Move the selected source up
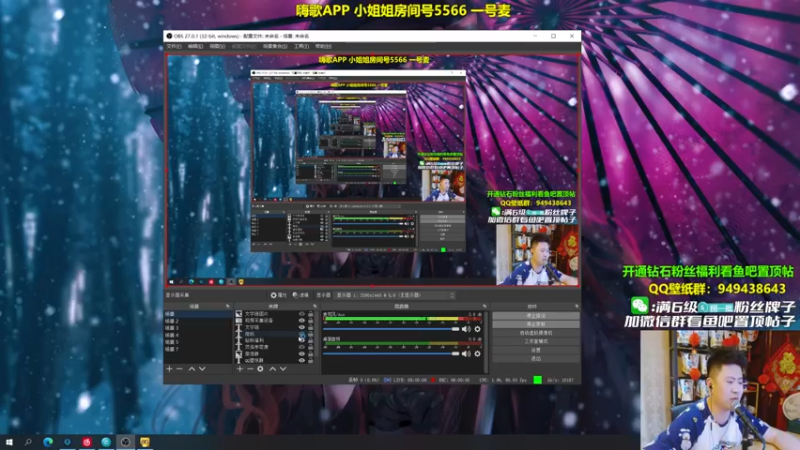 272,369
